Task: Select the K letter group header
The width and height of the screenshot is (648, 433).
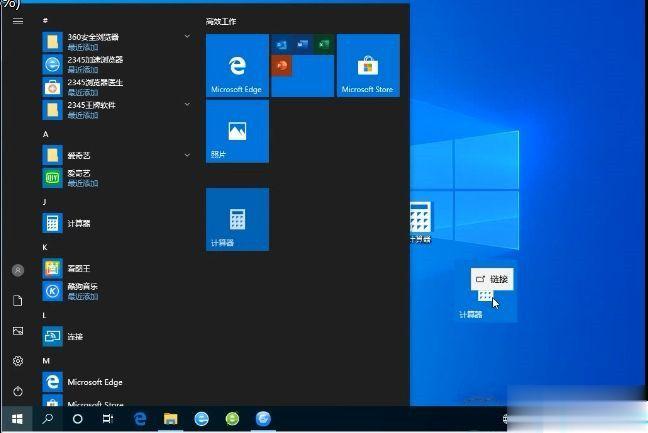Action: [x=45, y=247]
